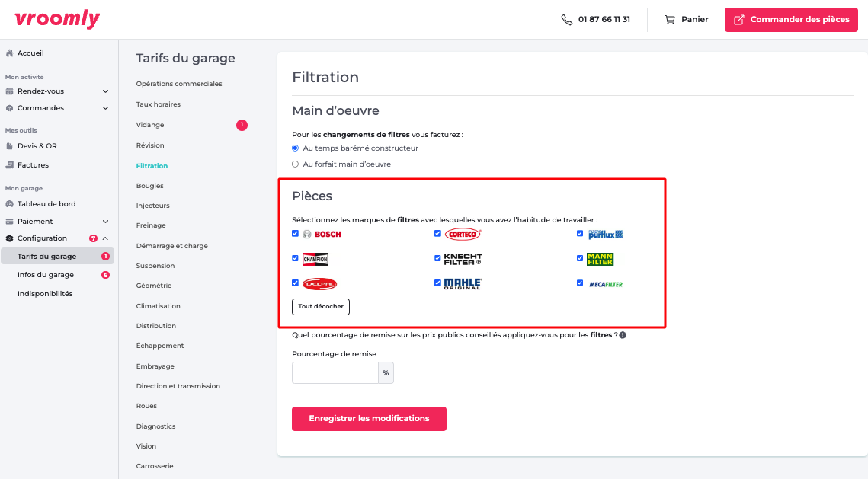Select Au forfait main d'oeuvre option

(296, 164)
